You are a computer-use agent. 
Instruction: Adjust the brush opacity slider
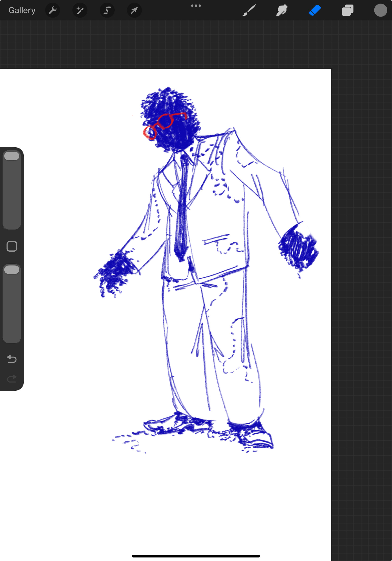[12, 304]
